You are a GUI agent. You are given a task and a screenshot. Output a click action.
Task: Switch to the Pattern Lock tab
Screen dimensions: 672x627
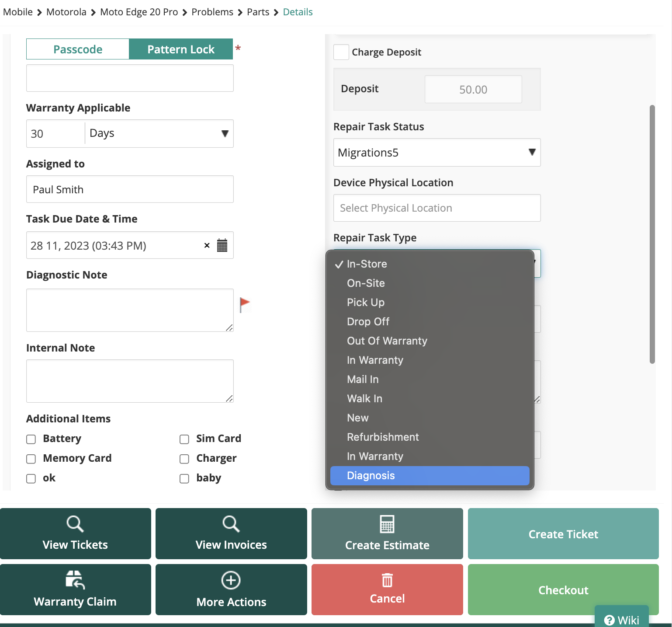[181, 49]
